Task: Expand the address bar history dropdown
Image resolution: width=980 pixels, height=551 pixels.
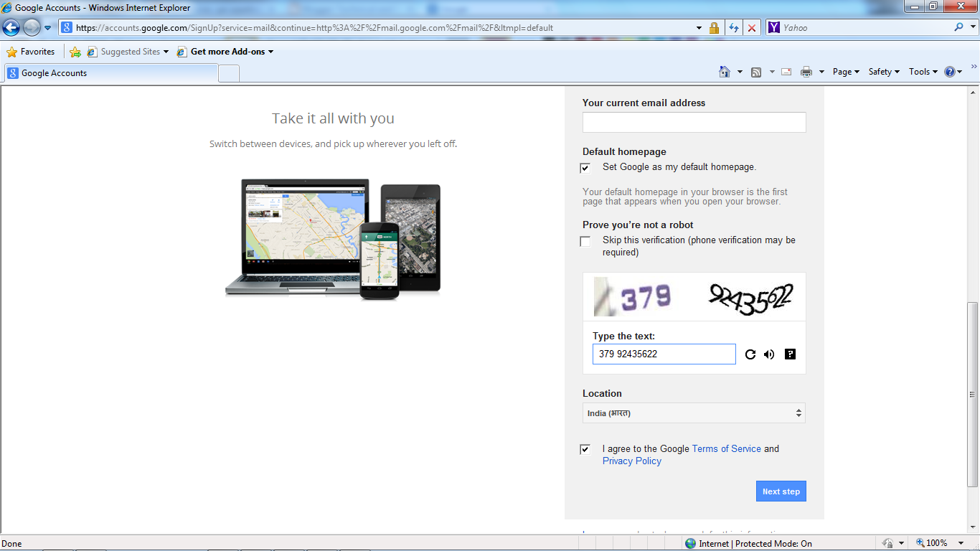Action: [699, 28]
